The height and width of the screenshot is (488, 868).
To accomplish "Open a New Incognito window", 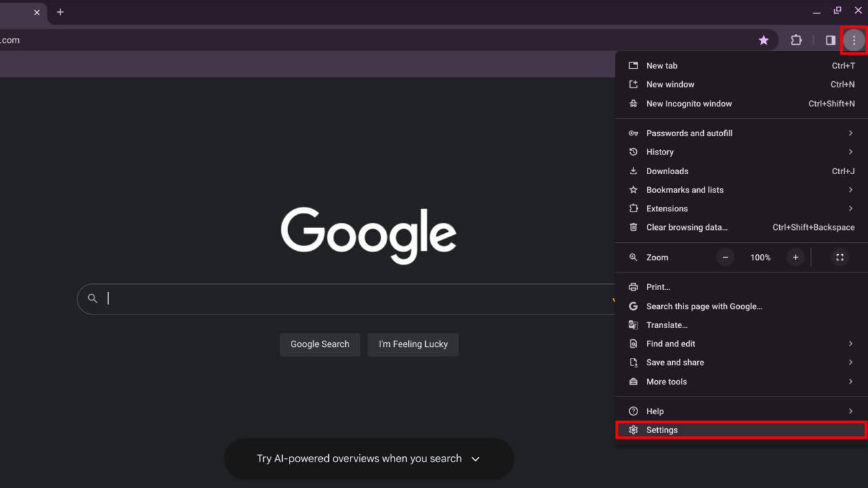I will pyautogui.click(x=689, y=103).
